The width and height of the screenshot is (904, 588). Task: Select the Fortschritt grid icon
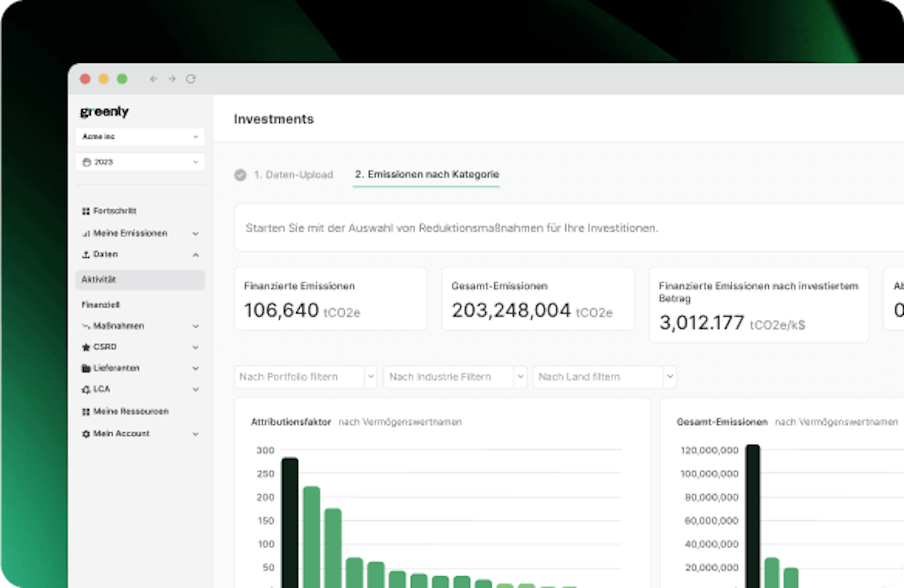87,211
